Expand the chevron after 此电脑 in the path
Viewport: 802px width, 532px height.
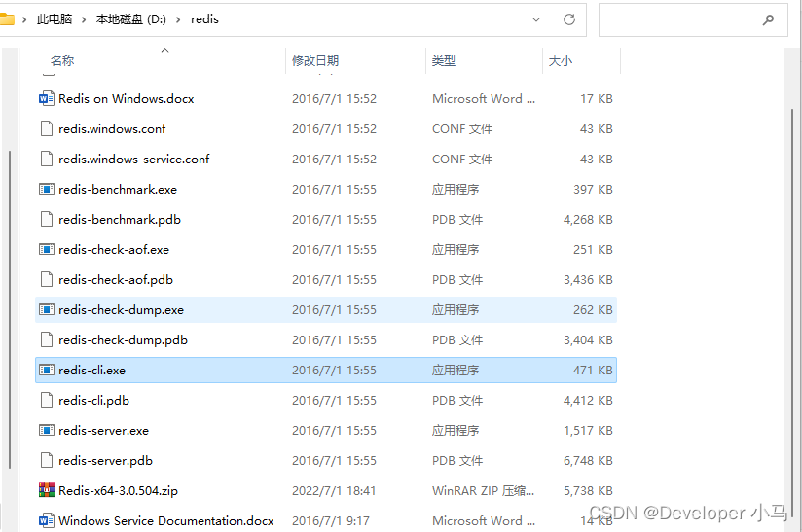pyautogui.click(x=83, y=19)
